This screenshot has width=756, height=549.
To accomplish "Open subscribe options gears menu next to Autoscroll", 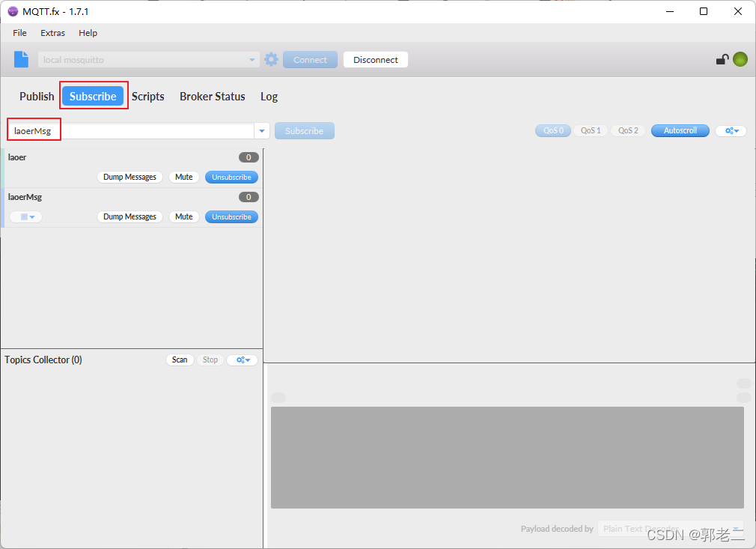I will (731, 131).
